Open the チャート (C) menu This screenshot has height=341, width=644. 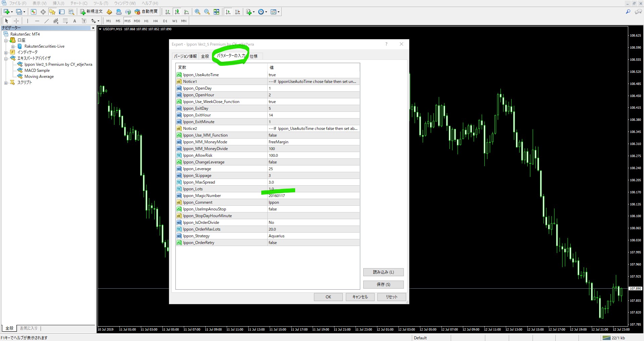click(79, 3)
